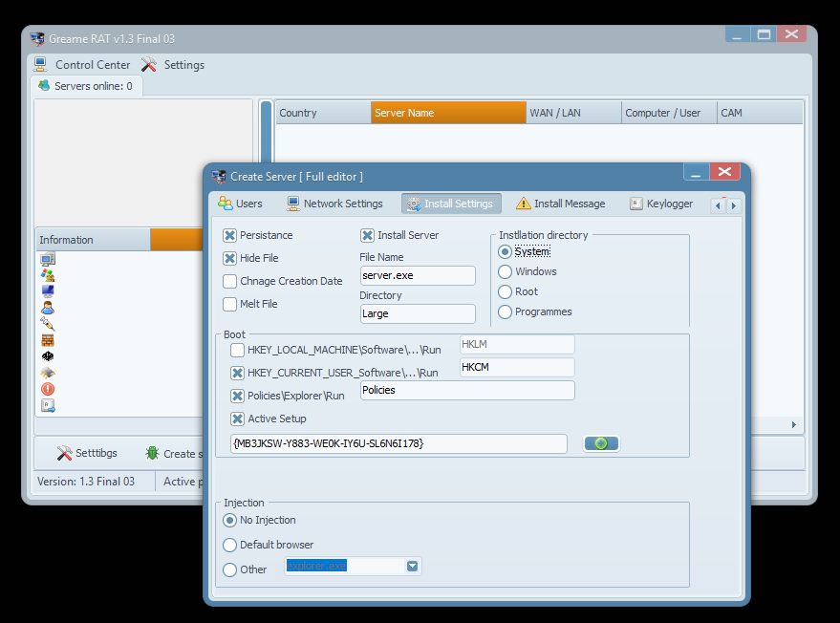This screenshot has width=840, height=623.
Task: Select the Root directory radio button
Action: [505, 292]
